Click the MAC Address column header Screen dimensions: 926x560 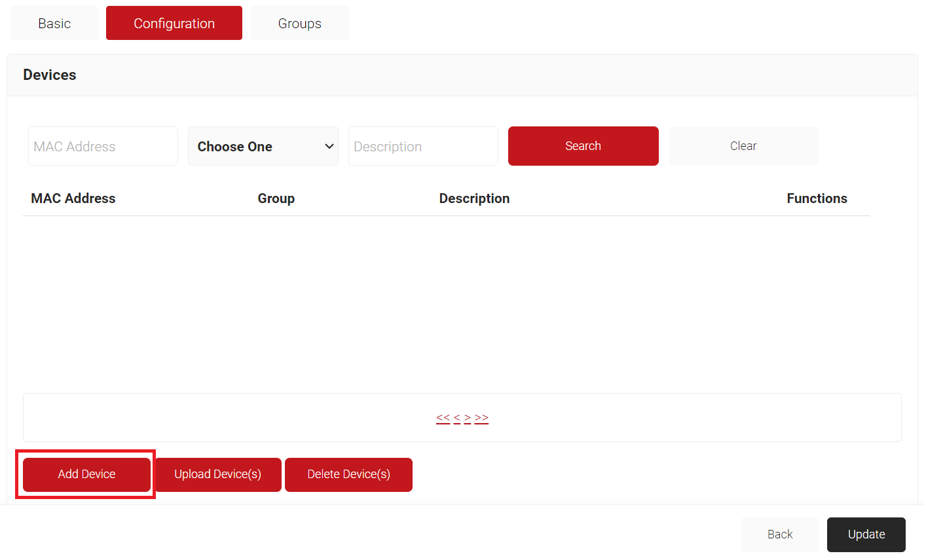tap(73, 198)
